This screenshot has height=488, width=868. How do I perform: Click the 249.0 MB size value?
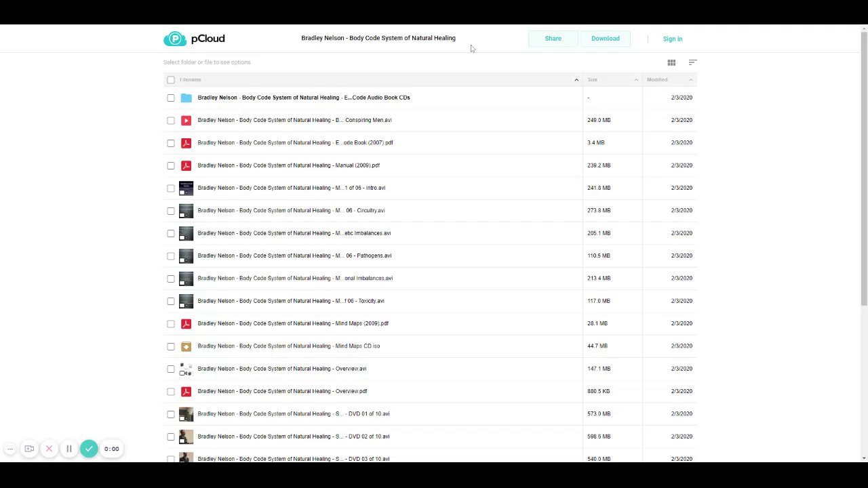(x=599, y=120)
